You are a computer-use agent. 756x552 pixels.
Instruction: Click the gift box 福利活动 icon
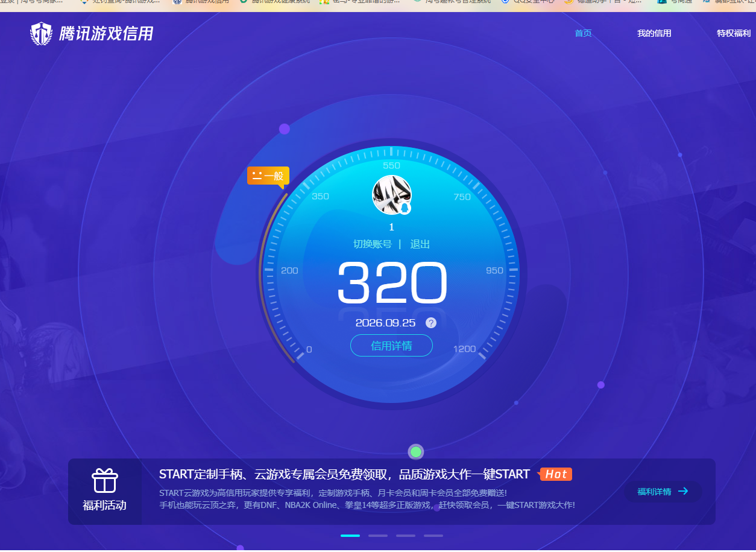pyautogui.click(x=105, y=480)
